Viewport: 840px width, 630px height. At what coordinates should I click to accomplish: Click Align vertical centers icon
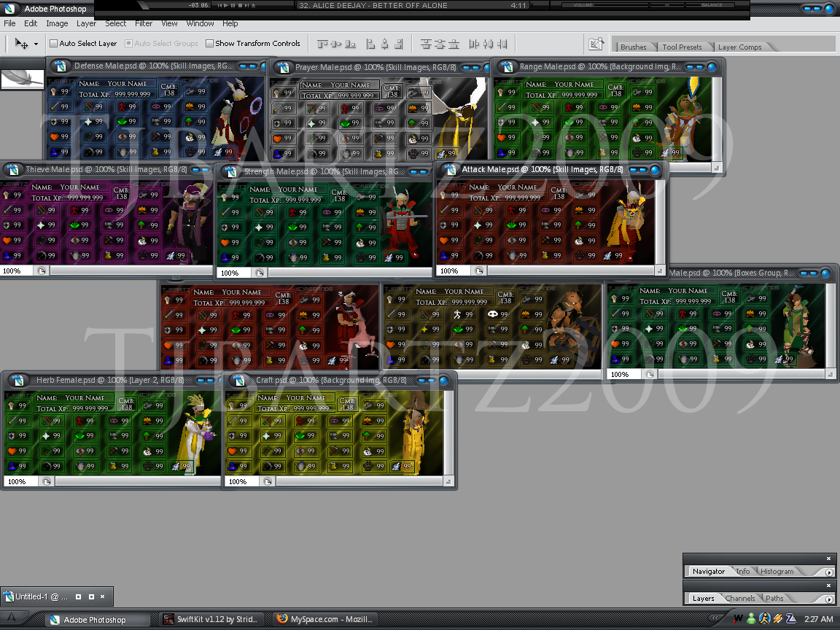(336, 44)
